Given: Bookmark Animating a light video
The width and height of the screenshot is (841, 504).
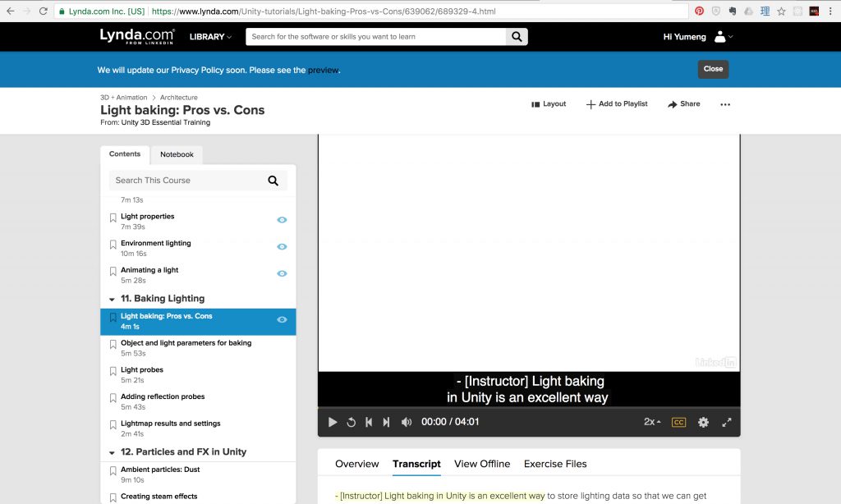Looking at the screenshot, I should [x=113, y=272].
